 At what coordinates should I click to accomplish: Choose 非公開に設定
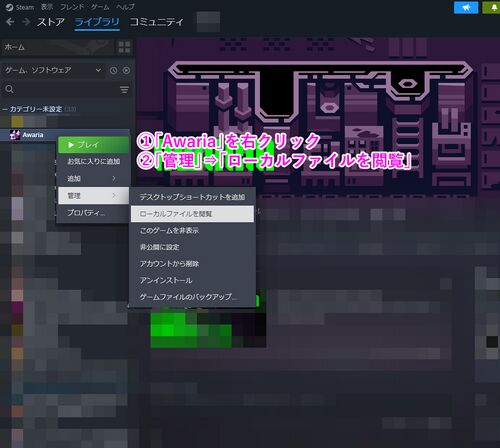(192, 247)
